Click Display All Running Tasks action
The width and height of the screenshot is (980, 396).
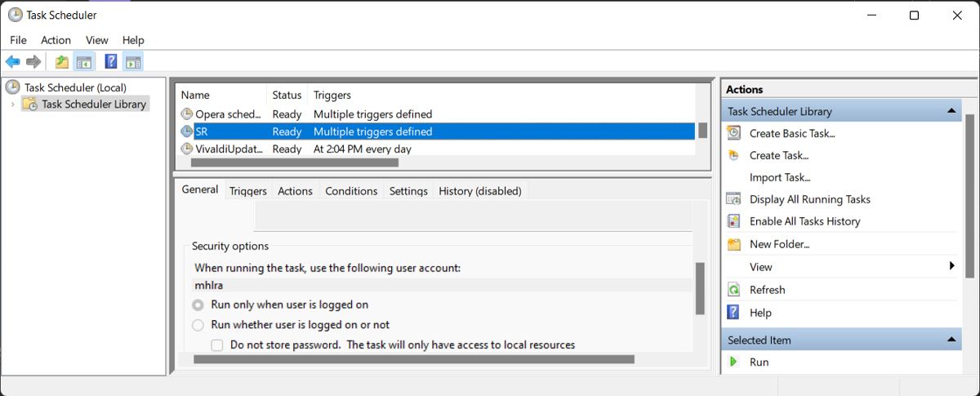810,199
